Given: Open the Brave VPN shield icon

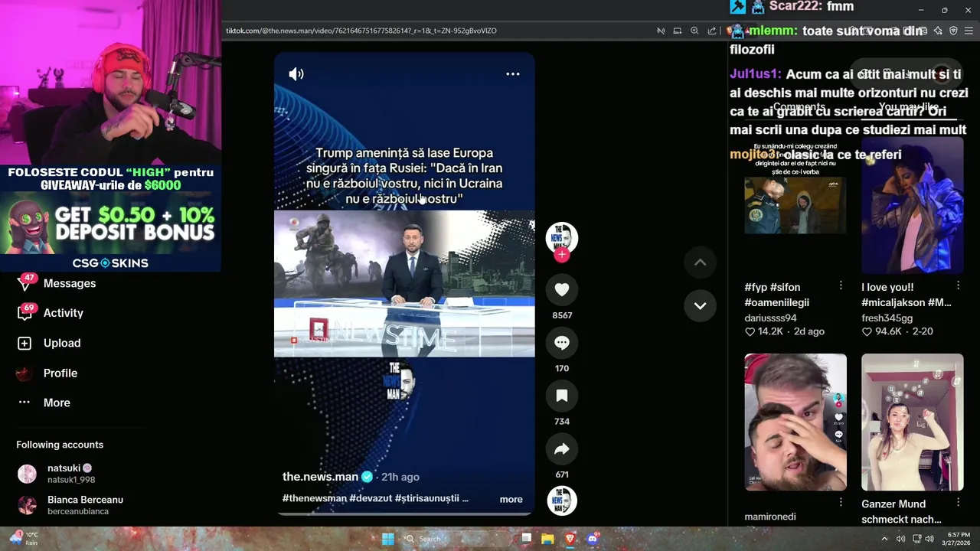Looking at the screenshot, I should pyautogui.click(x=953, y=31).
